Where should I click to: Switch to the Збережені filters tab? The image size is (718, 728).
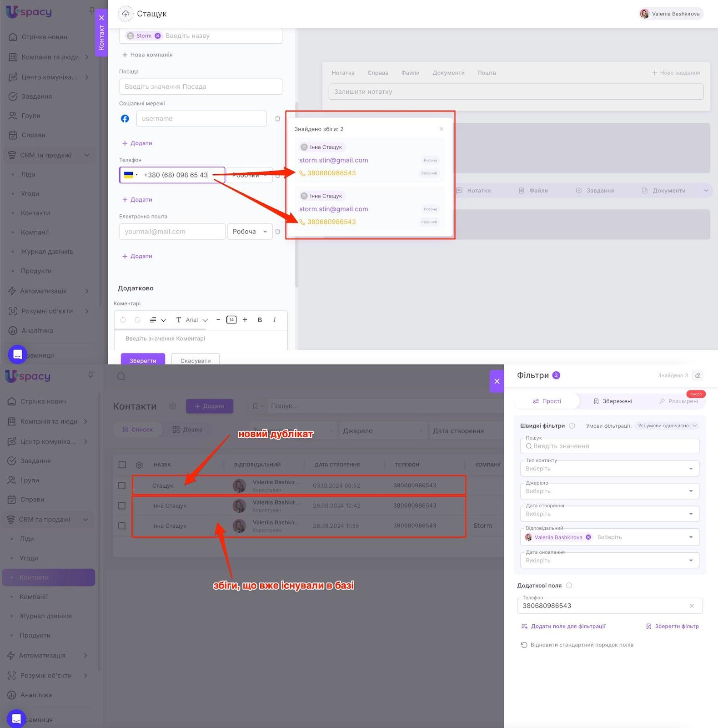[x=613, y=401]
